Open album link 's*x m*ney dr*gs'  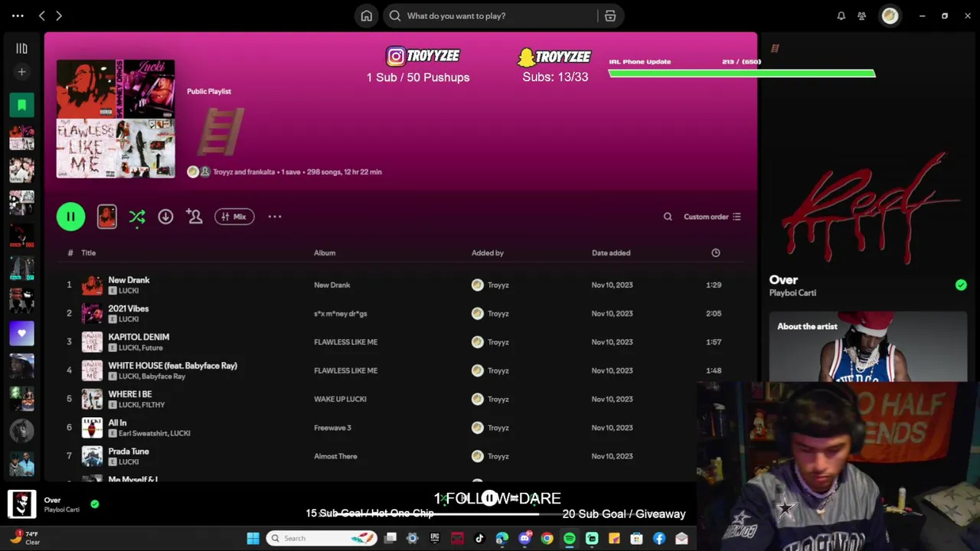[x=341, y=313]
